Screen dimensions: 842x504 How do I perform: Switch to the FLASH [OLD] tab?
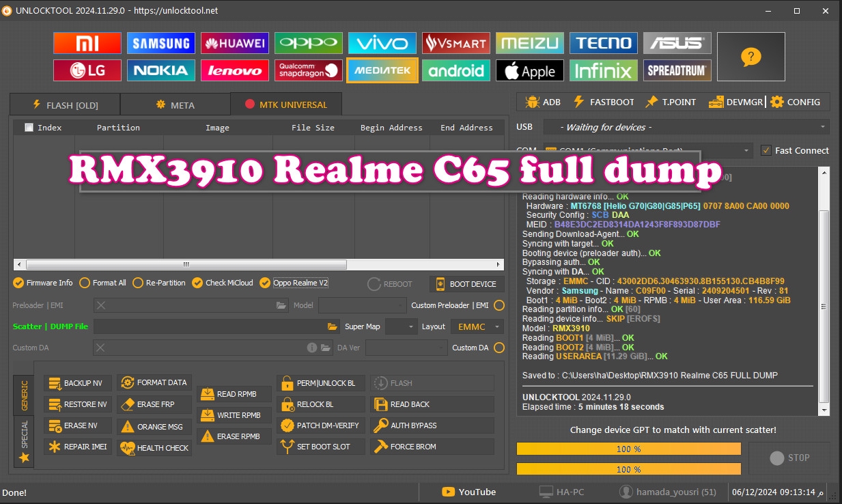(x=65, y=104)
